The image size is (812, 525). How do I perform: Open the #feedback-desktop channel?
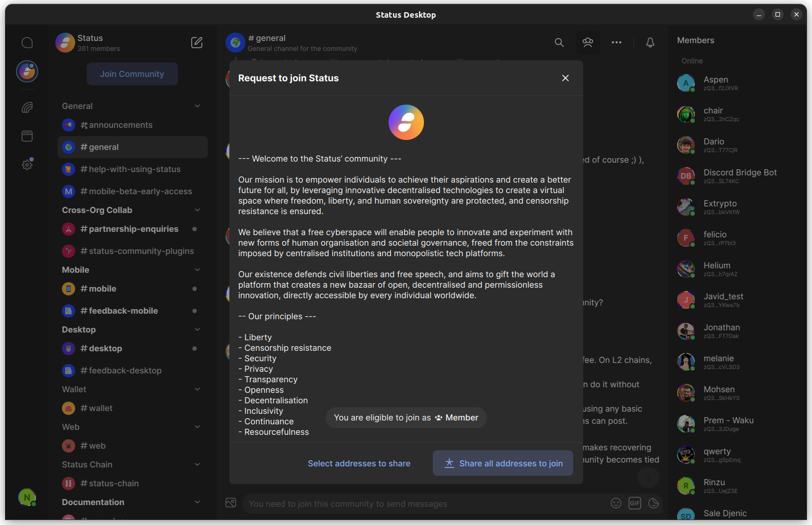click(133, 371)
